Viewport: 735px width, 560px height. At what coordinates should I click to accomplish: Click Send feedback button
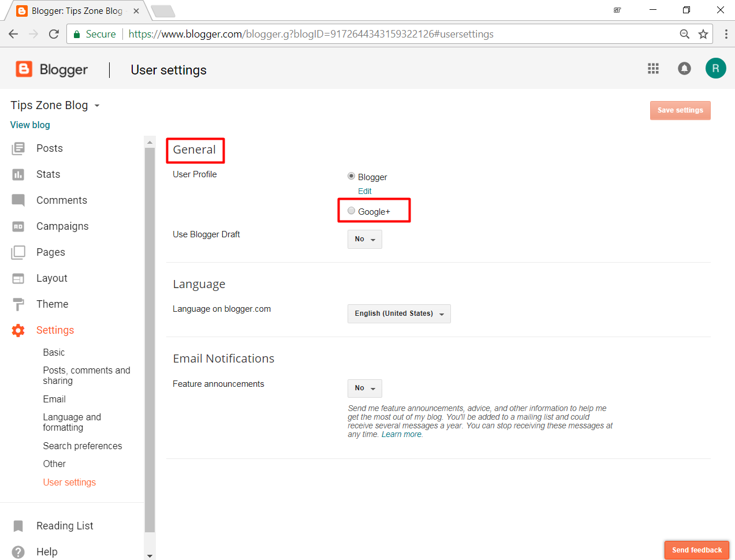tap(697, 550)
